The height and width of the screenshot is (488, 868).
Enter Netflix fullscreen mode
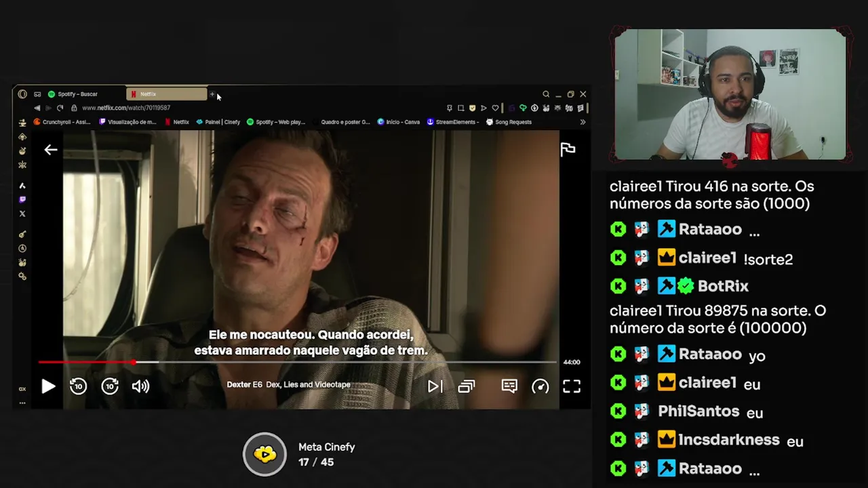[572, 386]
